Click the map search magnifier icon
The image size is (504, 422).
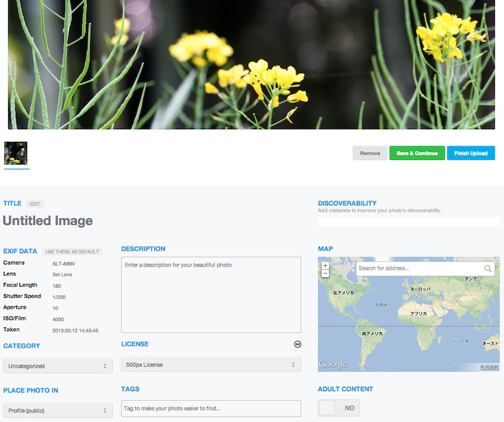point(488,268)
